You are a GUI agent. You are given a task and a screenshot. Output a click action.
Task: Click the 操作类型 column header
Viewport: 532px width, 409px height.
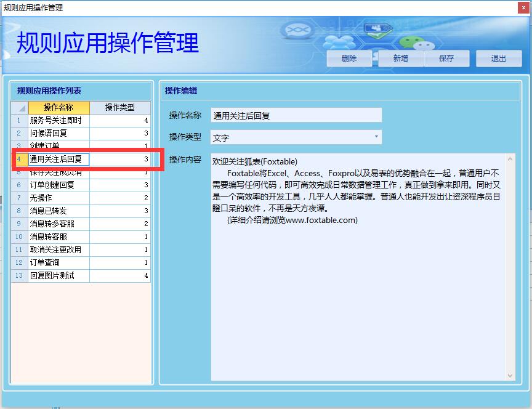point(120,107)
